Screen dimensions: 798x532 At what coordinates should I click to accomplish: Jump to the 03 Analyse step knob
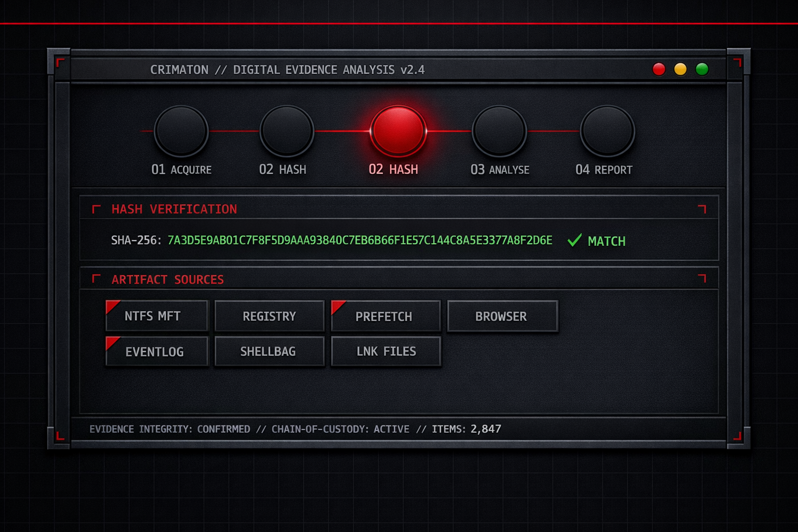[x=499, y=131]
